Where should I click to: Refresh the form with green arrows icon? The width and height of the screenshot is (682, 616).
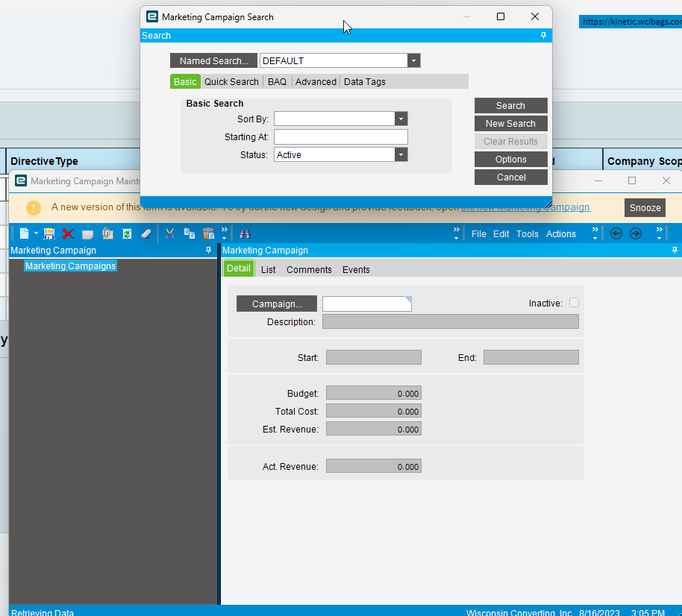tap(127, 234)
